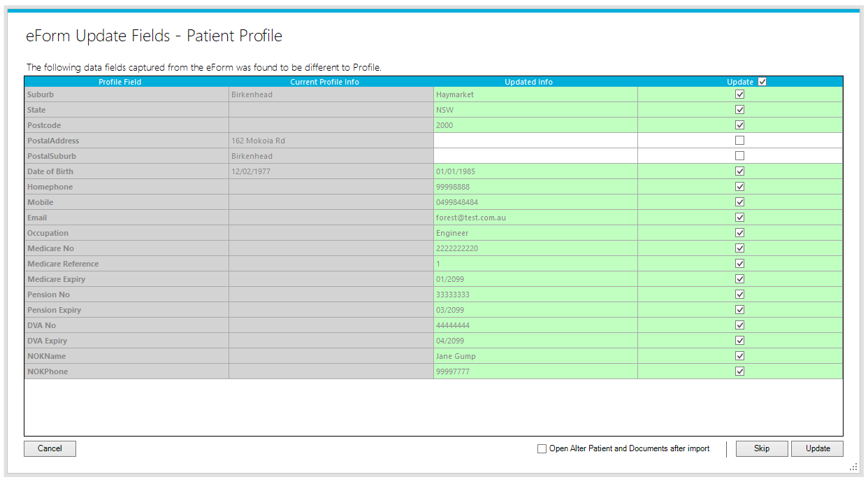Select the 0499848484 mobile cell
Screen dimensions: 868x482
tap(535, 202)
